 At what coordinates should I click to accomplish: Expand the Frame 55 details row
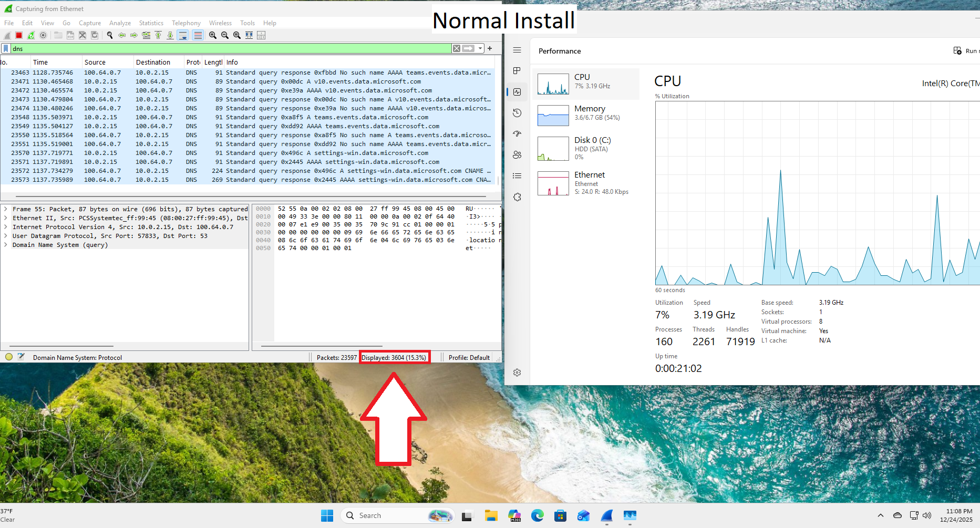coord(6,209)
